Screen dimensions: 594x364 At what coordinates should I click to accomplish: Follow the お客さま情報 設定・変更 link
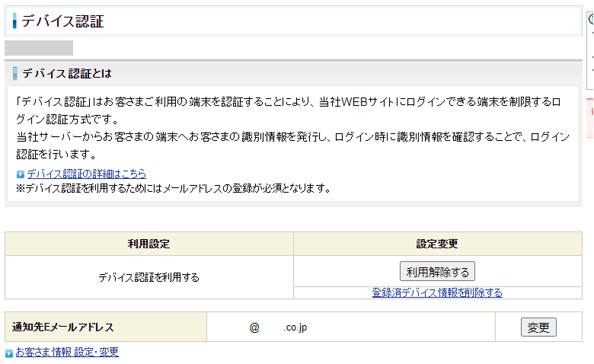click(x=66, y=352)
